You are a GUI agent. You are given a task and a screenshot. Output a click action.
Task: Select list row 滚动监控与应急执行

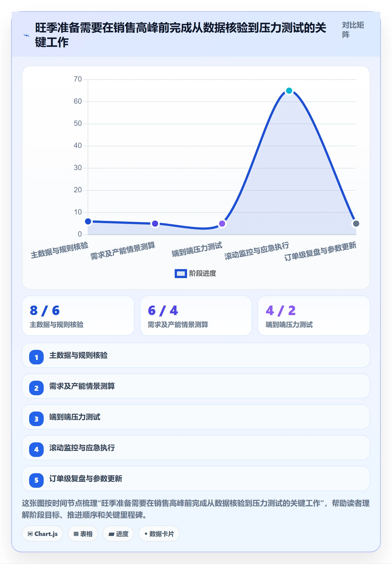[196, 448]
